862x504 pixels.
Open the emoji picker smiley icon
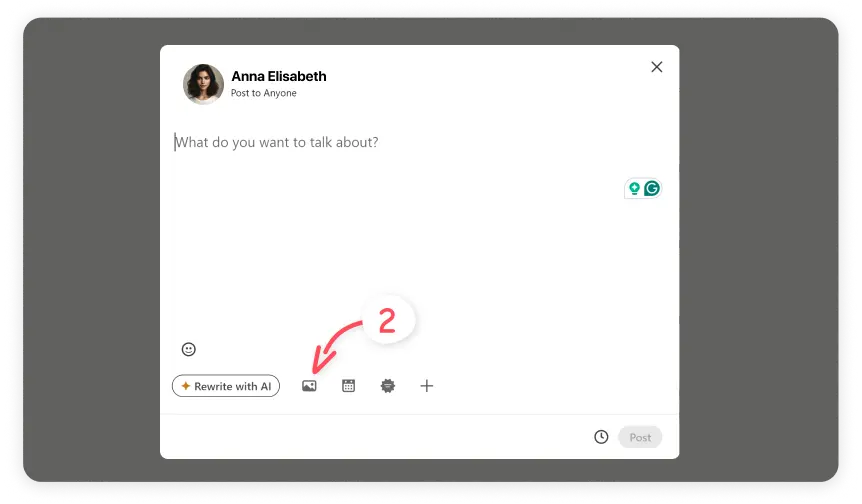pos(189,349)
